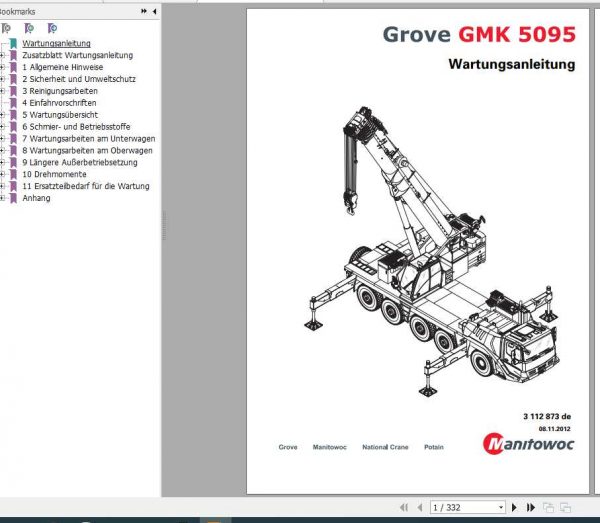This screenshot has width=600, height=523.
Task: Expand the 11 Ersatzteilbedarf für die Wartung bookmark
Action: [x=2, y=186]
